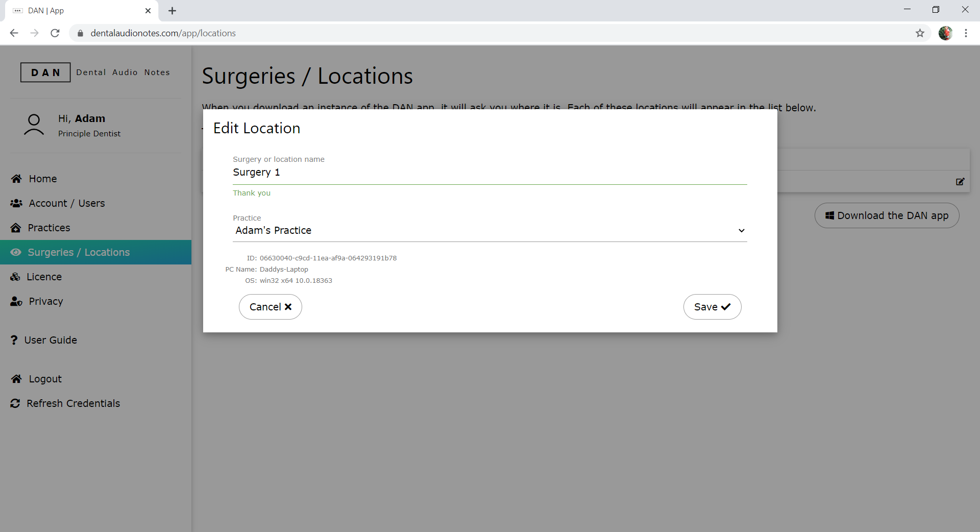Viewport: 980px width, 532px height.
Task: Click the User Guide question mark icon
Action: (14, 340)
